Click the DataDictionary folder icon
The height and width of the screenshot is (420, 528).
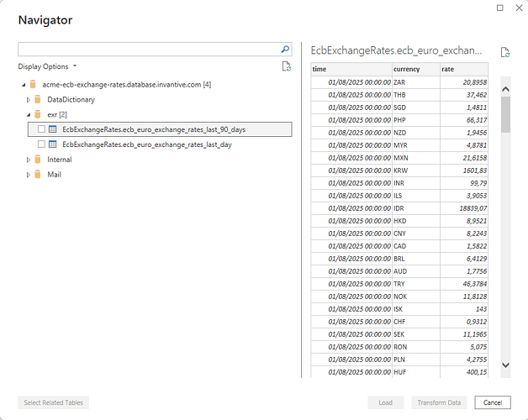click(38, 99)
